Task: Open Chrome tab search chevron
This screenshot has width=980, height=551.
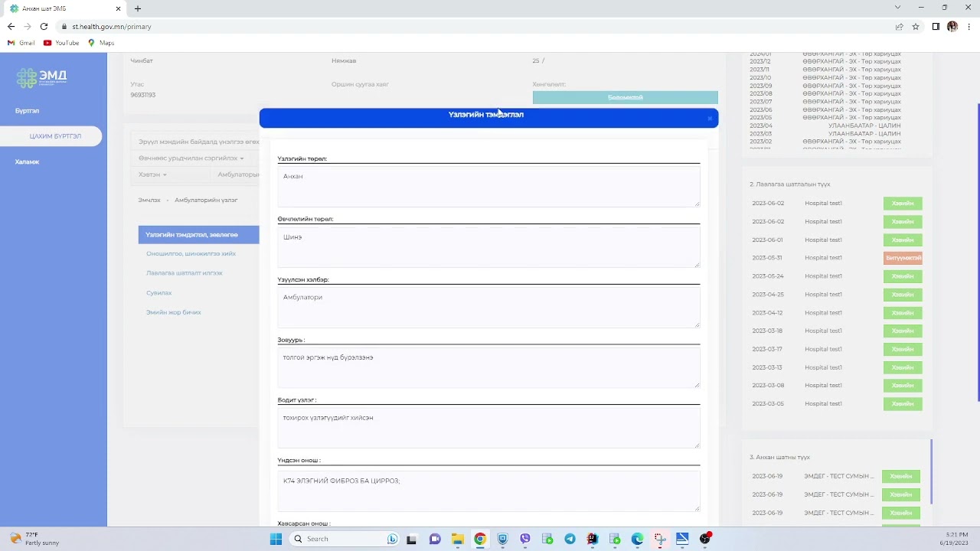Action: click(897, 8)
